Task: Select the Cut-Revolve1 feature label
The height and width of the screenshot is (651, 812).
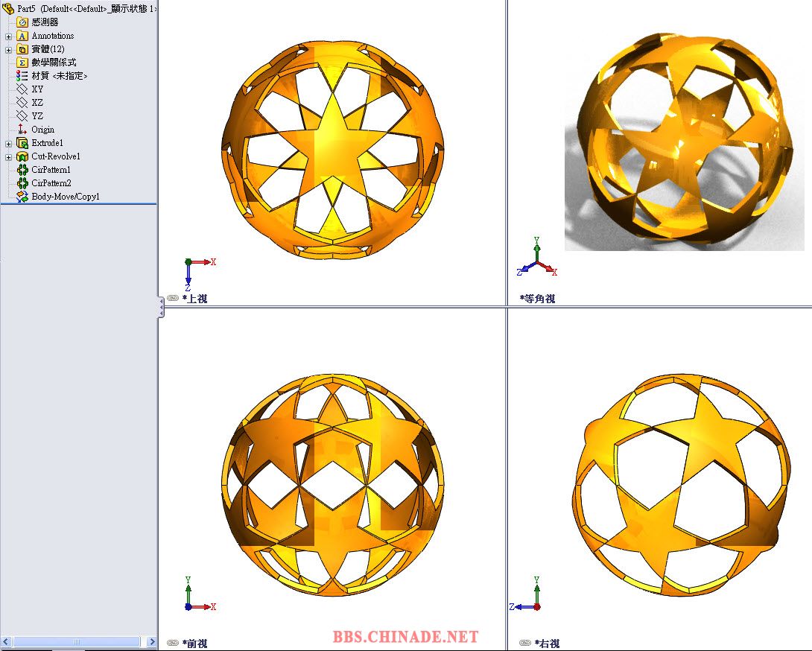Action: coord(56,156)
